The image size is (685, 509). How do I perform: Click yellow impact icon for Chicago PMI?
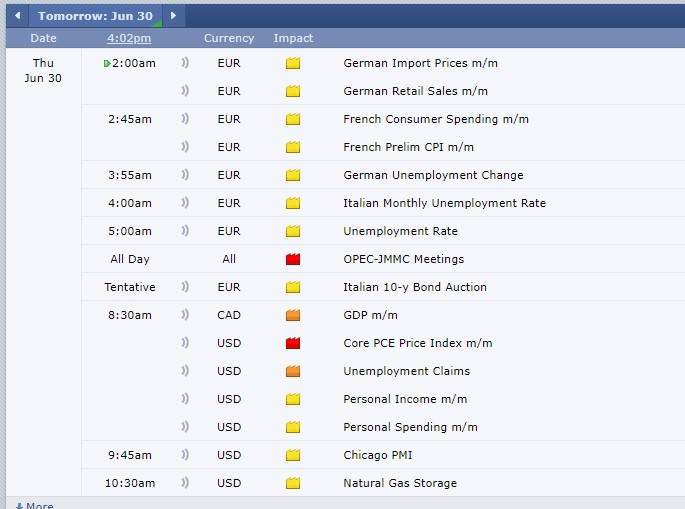[293, 455]
